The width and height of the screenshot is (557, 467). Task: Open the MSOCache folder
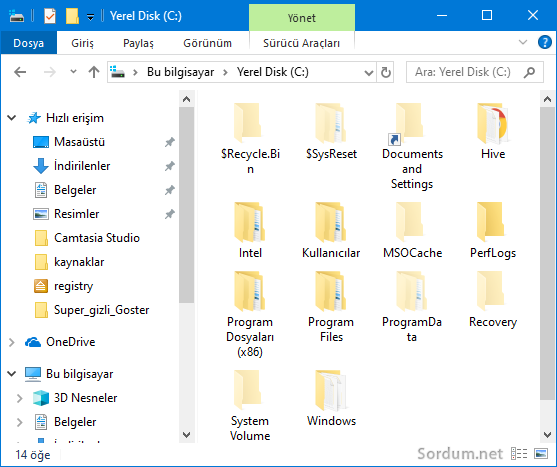pyautogui.click(x=412, y=230)
